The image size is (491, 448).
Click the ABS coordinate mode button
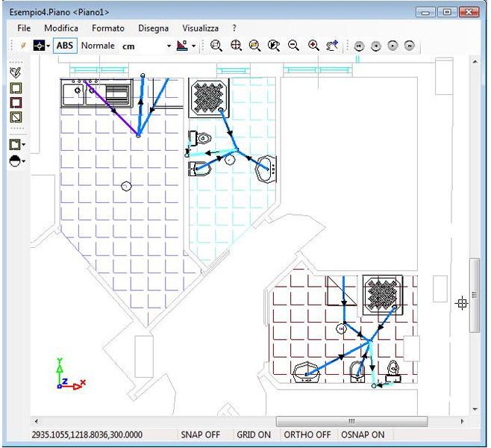(x=66, y=46)
